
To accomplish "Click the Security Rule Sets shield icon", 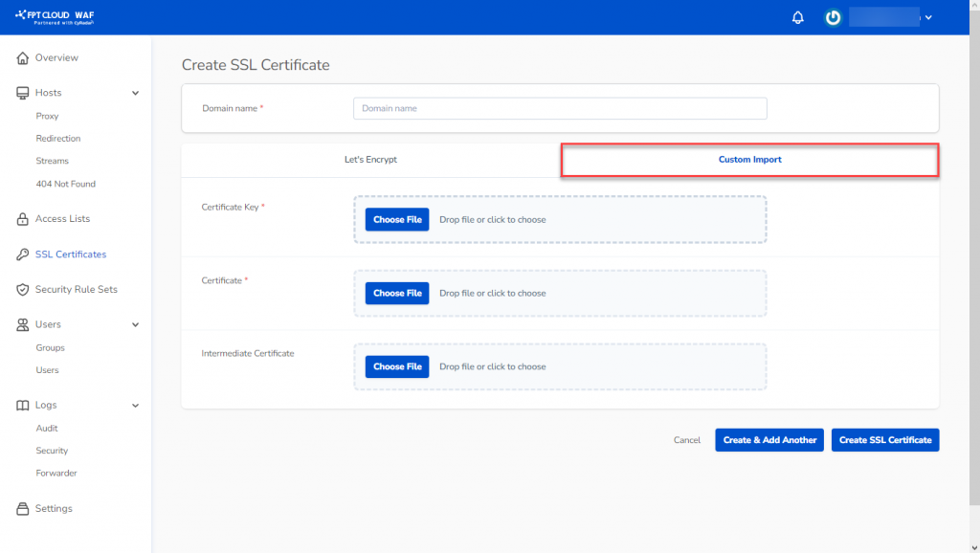I will pos(23,289).
